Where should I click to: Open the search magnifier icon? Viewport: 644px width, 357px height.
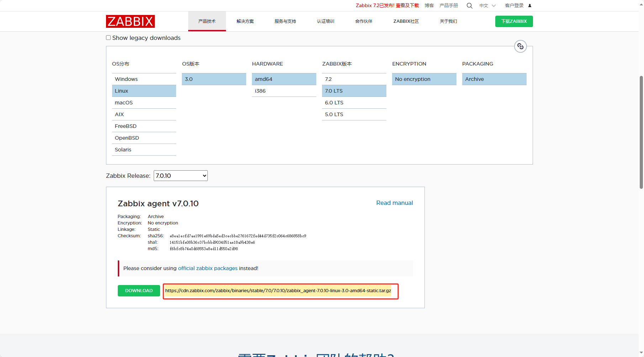point(470,6)
